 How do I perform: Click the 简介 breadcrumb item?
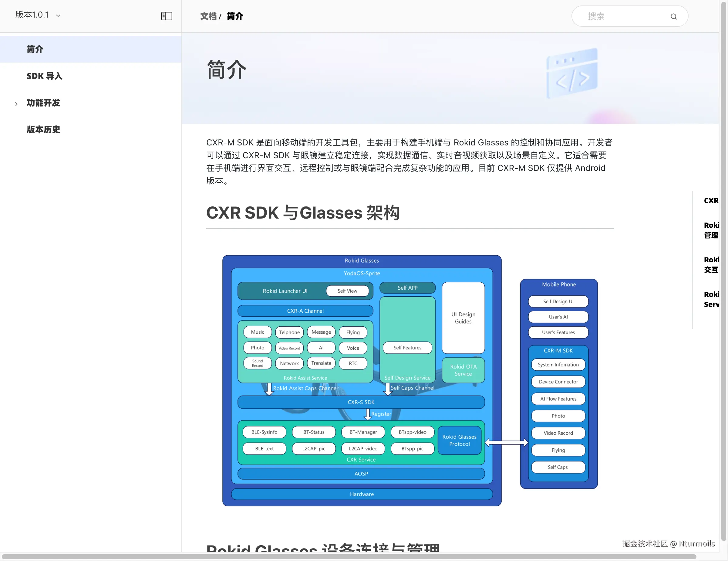235,16
